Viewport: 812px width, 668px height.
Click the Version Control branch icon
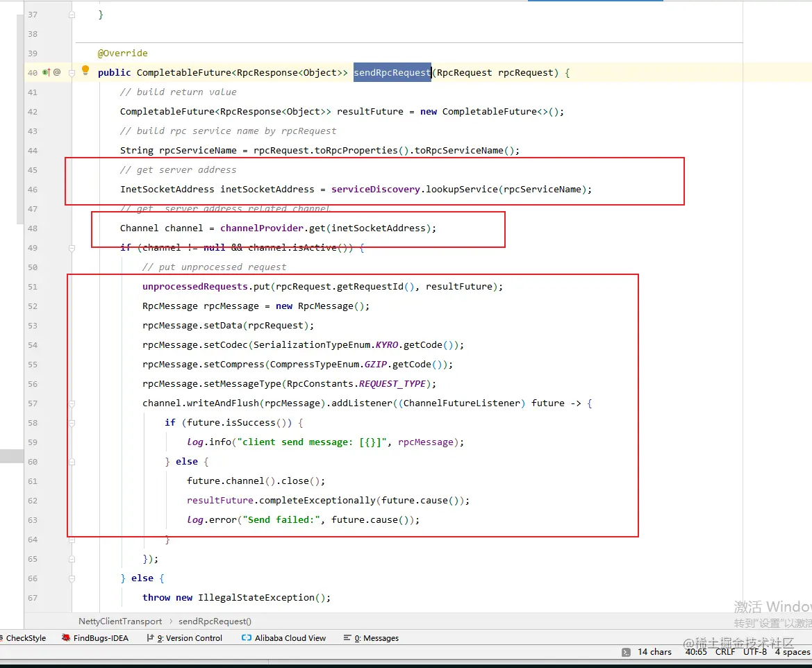(150, 638)
